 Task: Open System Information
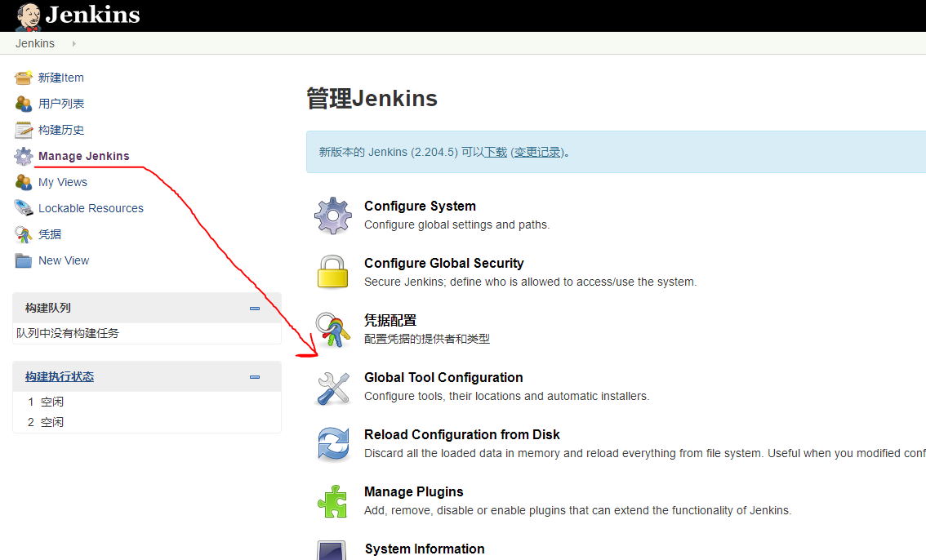click(425, 549)
